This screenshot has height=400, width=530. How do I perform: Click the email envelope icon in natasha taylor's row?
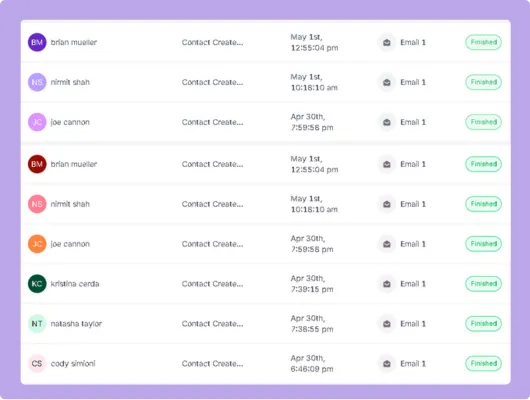387,324
